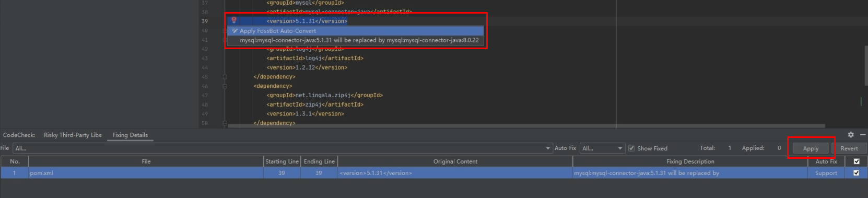The image size is (868, 198).
Task: Click the original content cell <version>5.1.31</version>
Action: (x=455, y=173)
